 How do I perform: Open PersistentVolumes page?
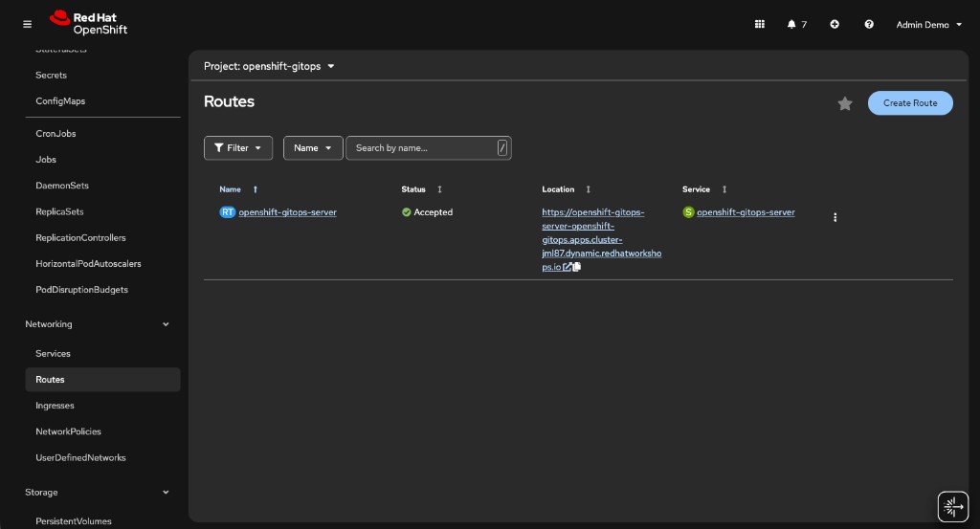[74, 521]
